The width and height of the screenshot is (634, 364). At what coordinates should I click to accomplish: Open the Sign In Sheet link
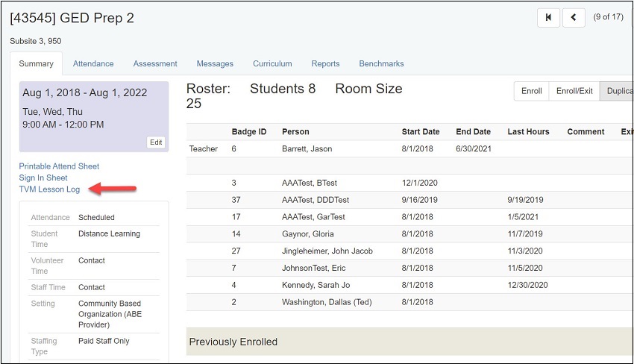click(43, 178)
